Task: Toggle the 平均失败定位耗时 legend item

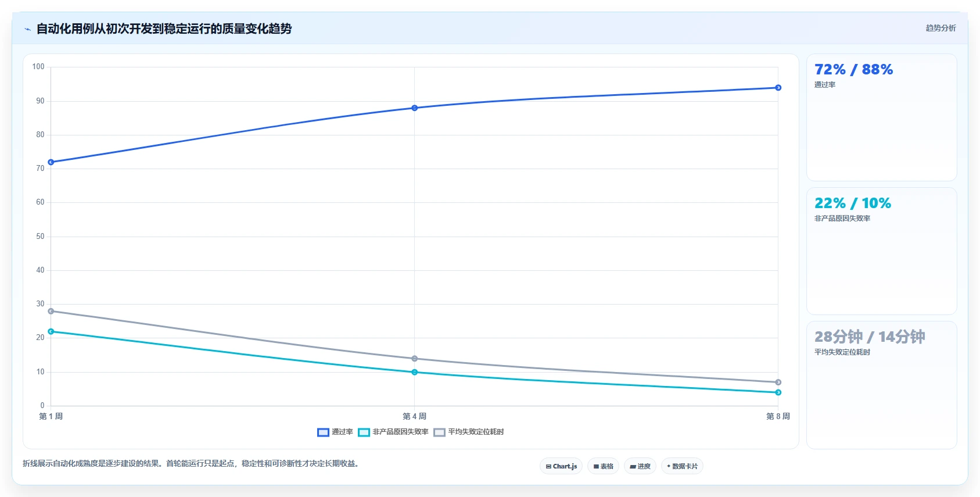Action: 469,432
